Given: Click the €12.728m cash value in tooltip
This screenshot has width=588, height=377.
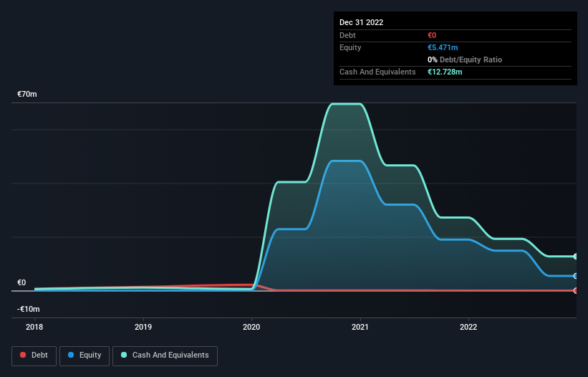Looking at the screenshot, I should click(445, 72).
